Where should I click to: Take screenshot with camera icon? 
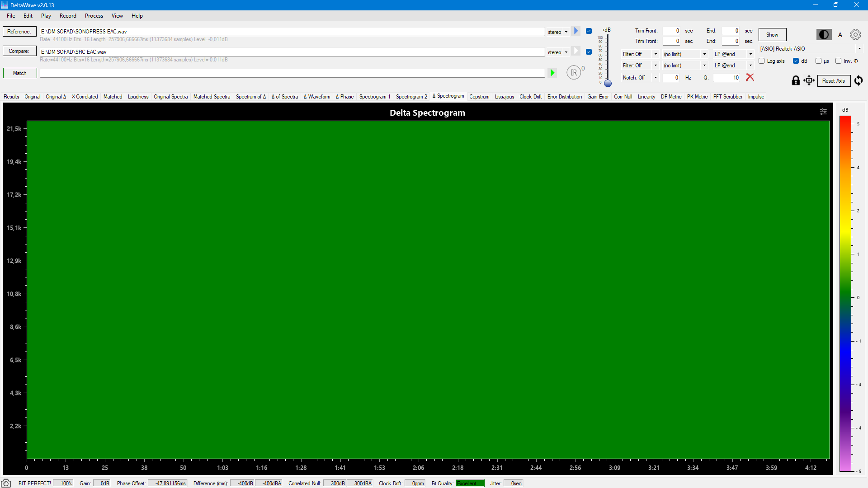6,483
